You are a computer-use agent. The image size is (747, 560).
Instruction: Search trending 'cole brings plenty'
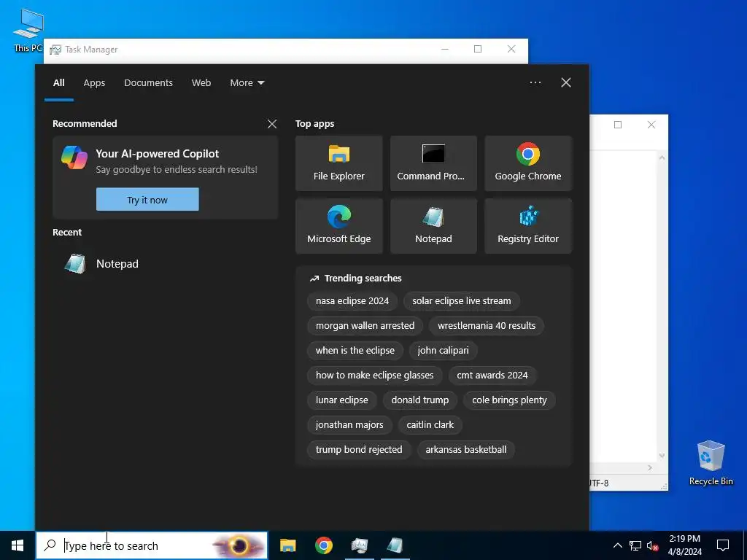pos(509,400)
